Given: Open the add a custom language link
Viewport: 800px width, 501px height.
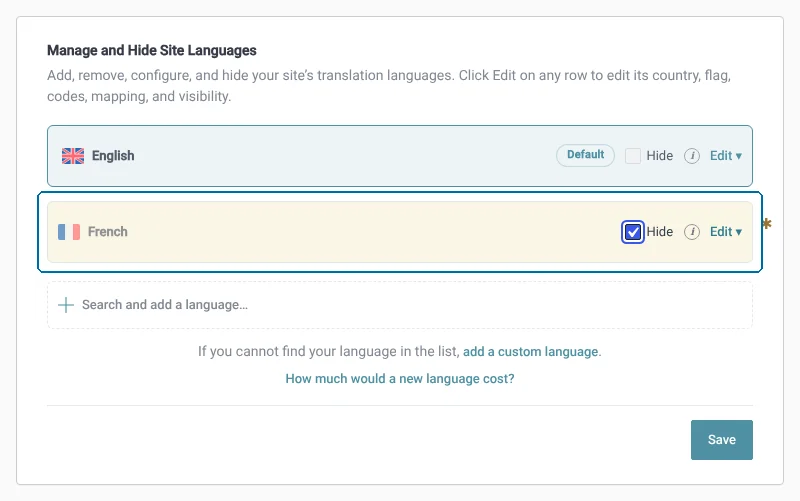Looking at the screenshot, I should [x=530, y=352].
